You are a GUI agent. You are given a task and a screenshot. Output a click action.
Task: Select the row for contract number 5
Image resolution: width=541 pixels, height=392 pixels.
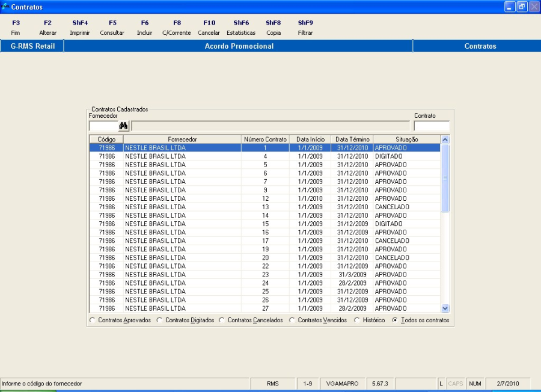pyautogui.click(x=265, y=165)
